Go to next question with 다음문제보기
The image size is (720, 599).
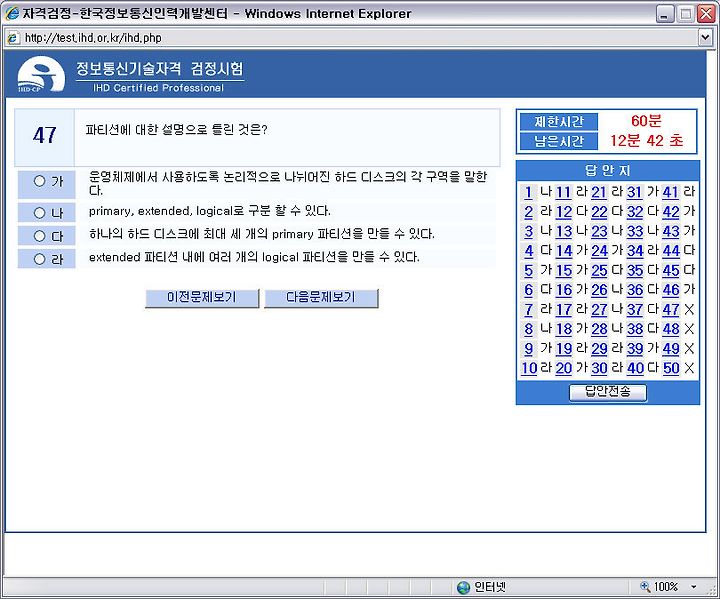[321, 298]
